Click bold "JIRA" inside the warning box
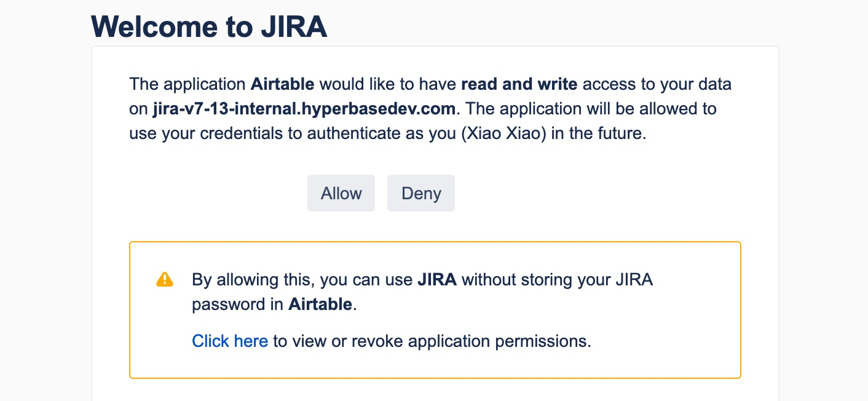Screen dimensions: 868x401 437,280
